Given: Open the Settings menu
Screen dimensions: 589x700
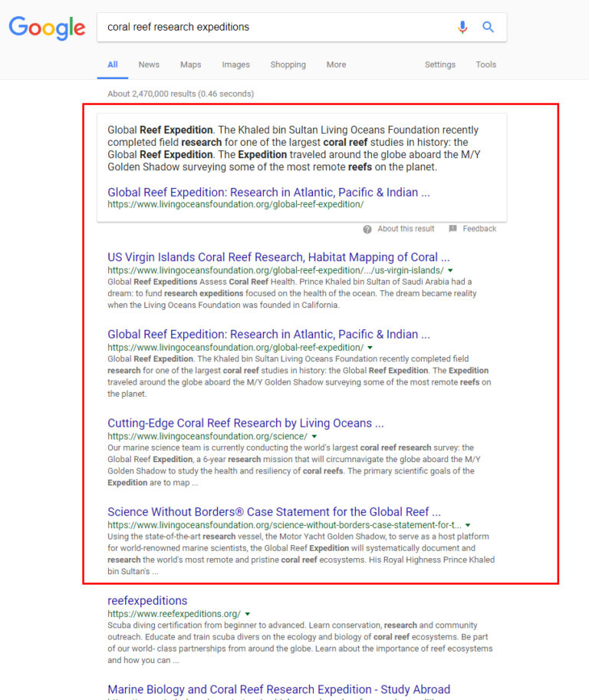Looking at the screenshot, I should (440, 64).
